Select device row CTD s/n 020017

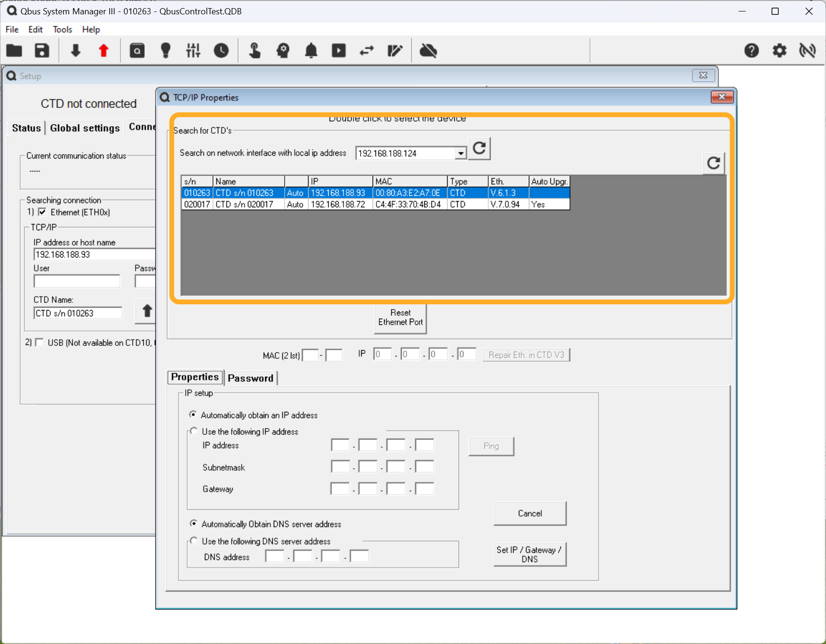[x=375, y=204]
